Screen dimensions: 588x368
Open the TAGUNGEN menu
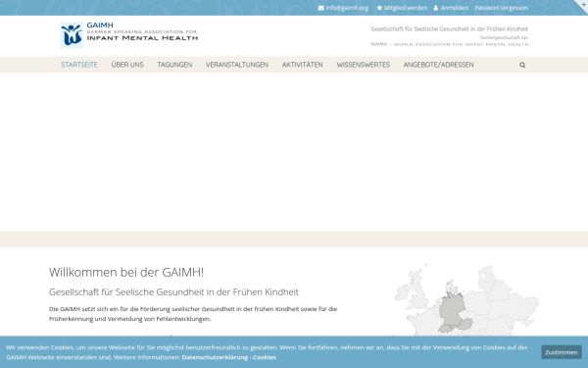tap(174, 65)
